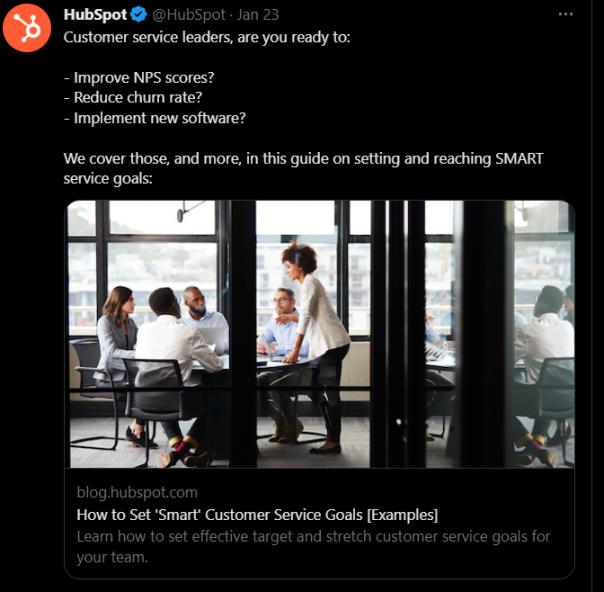Click the reflected figure at photo's right edge
604x592 pixels.
point(545,360)
